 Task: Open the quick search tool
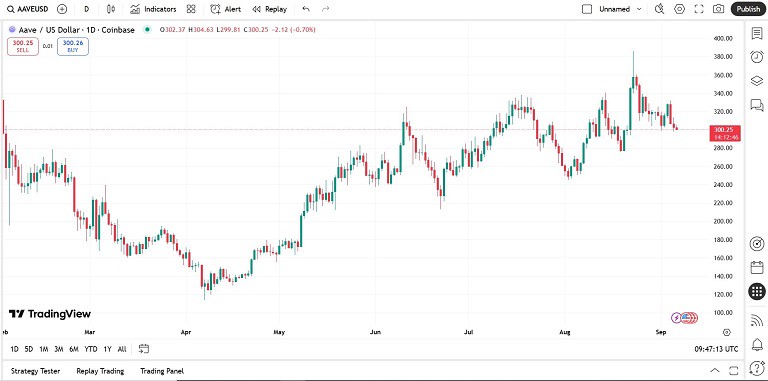tap(660, 9)
